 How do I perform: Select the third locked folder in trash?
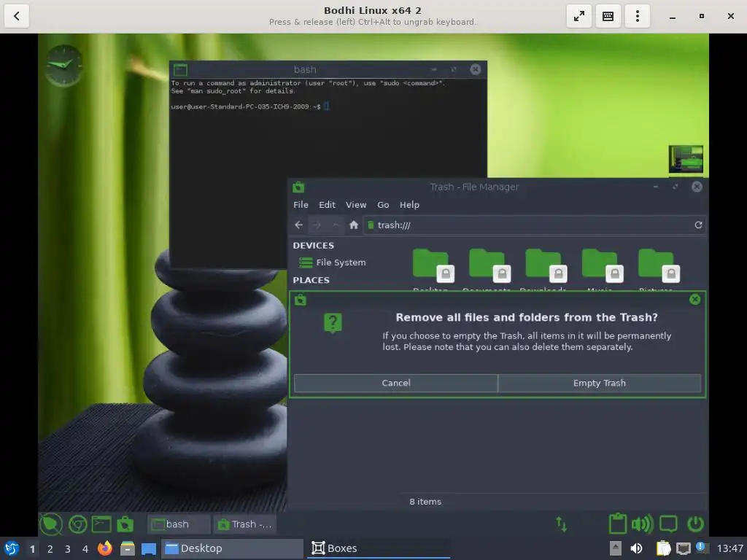pos(545,265)
